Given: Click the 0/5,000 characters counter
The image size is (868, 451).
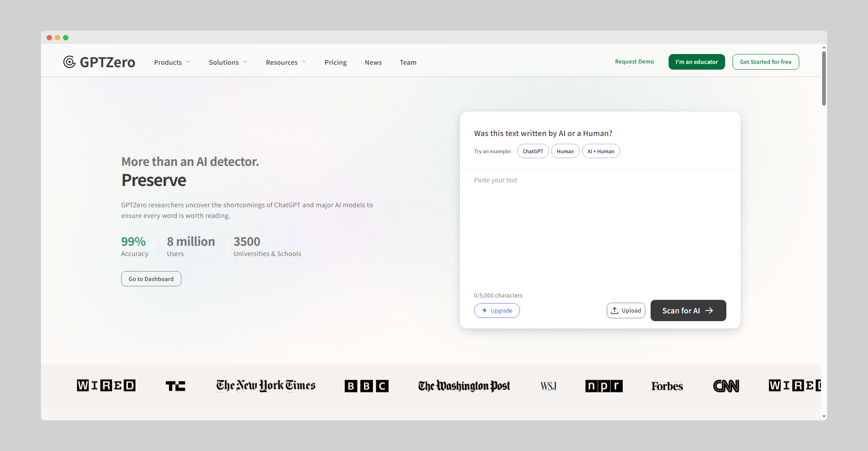Looking at the screenshot, I should click(498, 295).
